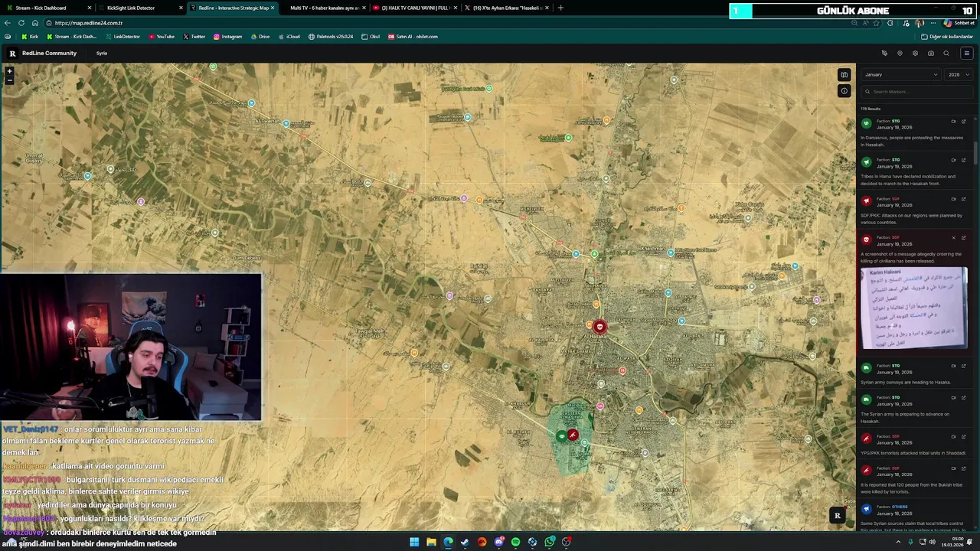Open the LinkDetector bookmark
980x551 pixels.
pos(122,37)
